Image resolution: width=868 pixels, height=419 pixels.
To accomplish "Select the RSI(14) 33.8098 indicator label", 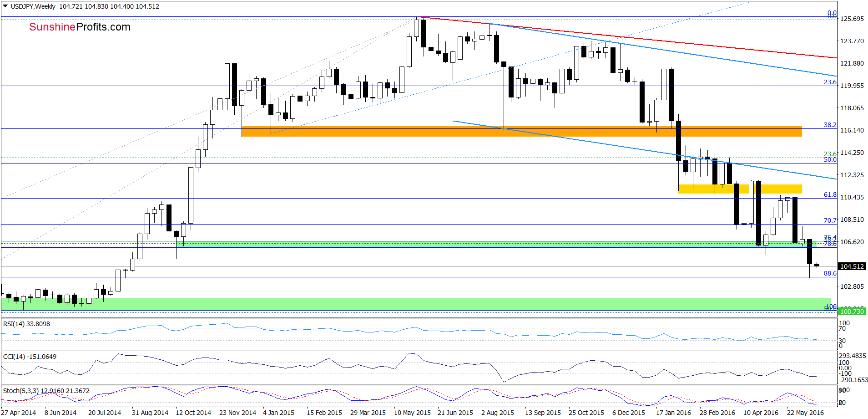I will (x=26, y=324).
